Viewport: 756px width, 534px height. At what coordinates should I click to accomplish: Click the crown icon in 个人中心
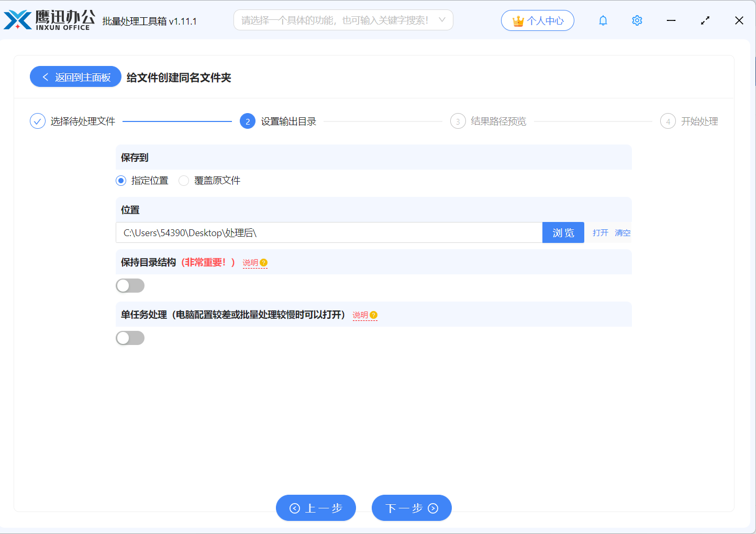tap(518, 21)
